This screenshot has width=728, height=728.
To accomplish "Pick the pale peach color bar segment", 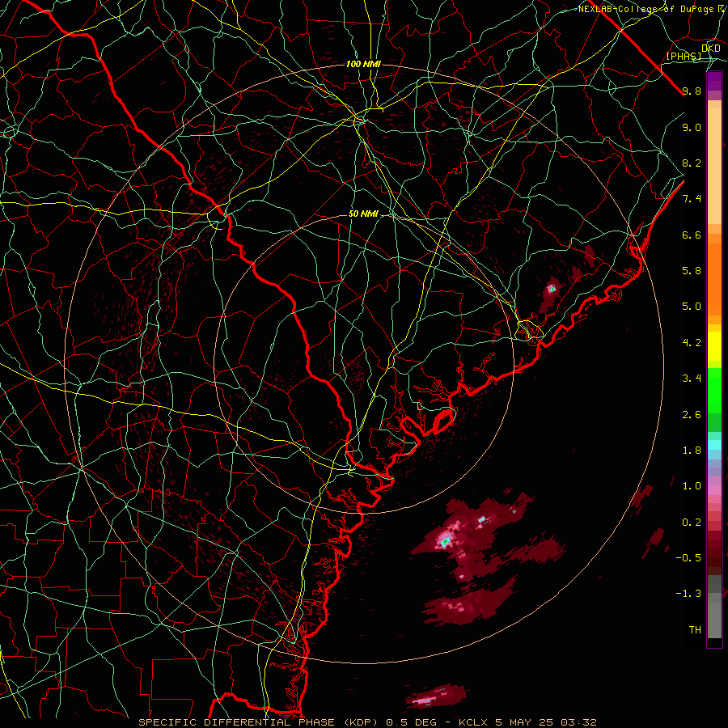I will point(714,167).
